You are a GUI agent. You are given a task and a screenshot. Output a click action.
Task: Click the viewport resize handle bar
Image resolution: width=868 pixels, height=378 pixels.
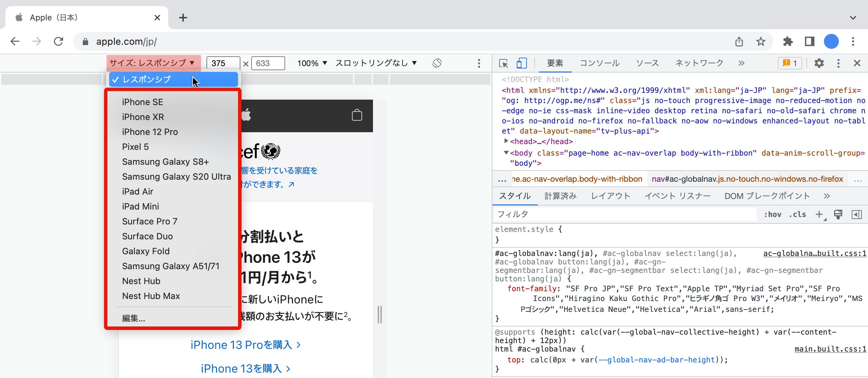[380, 314]
